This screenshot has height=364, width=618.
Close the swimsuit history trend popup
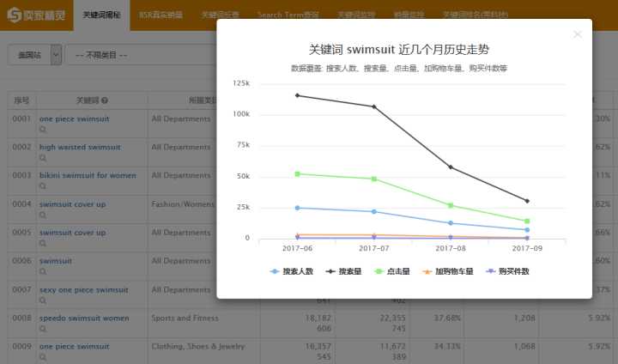pyautogui.click(x=578, y=34)
